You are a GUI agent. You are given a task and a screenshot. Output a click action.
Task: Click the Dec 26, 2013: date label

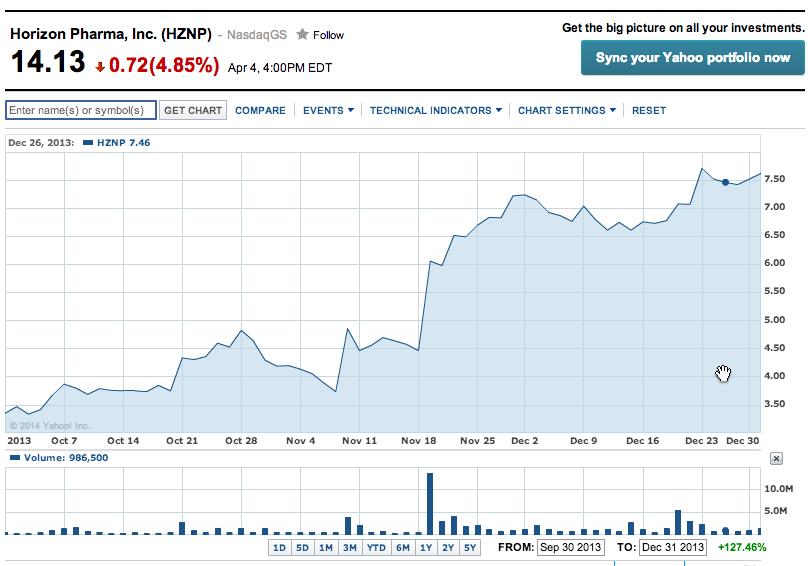point(41,143)
